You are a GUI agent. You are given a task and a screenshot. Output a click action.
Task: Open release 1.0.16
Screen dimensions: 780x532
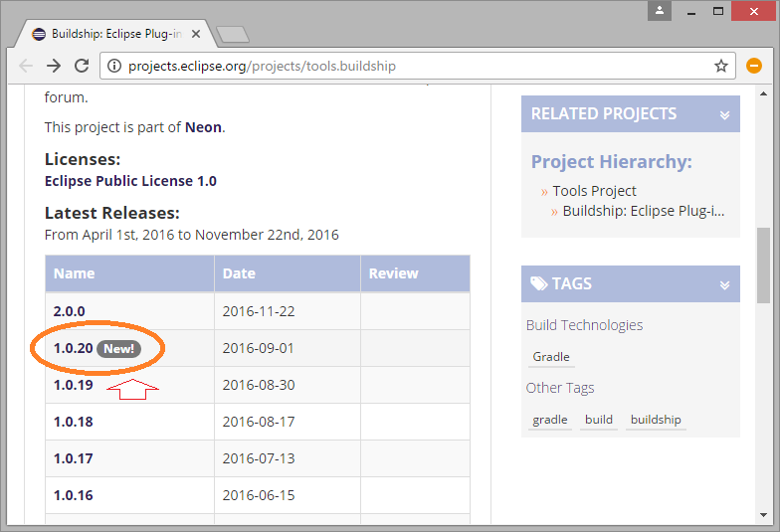coord(74,495)
